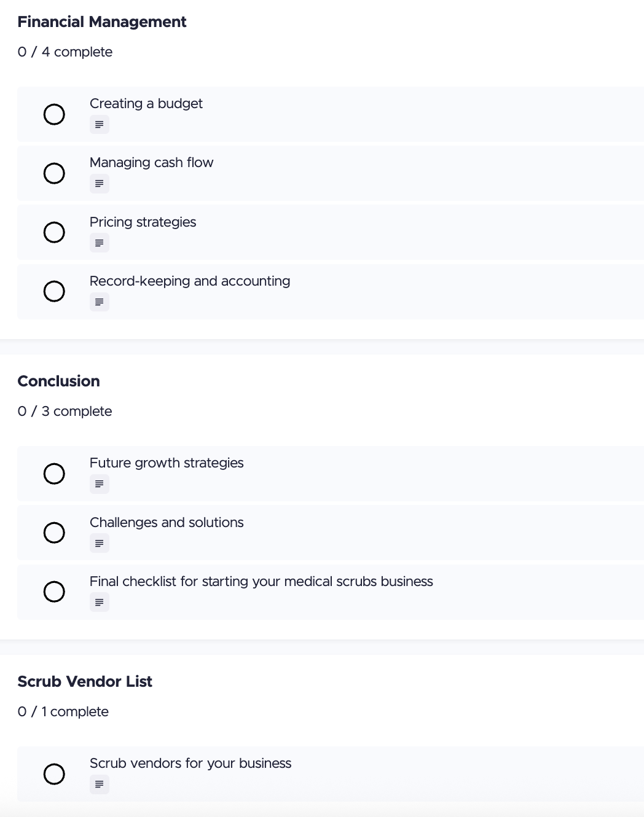Open the Record-keeping and accounting item
Screen dimensions: 644x817
point(190,281)
